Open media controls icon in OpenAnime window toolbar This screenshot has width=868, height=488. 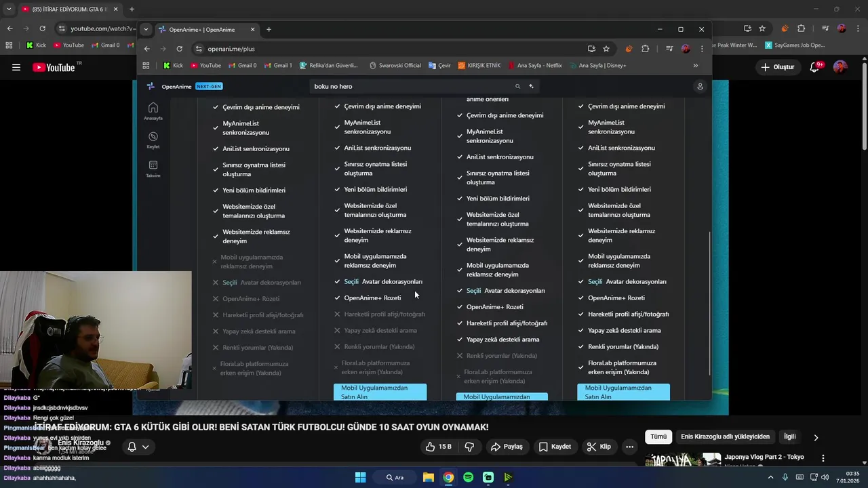pyautogui.click(x=669, y=49)
